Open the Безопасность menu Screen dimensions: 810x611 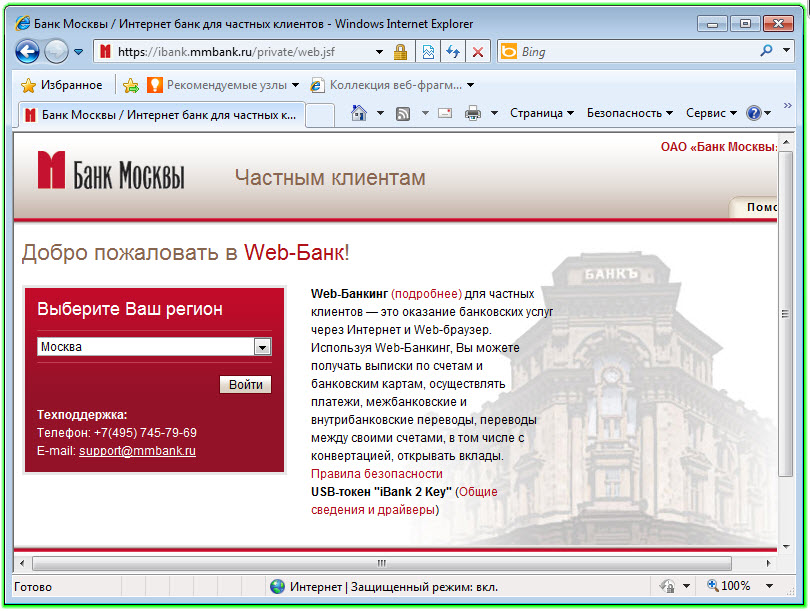[630, 113]
